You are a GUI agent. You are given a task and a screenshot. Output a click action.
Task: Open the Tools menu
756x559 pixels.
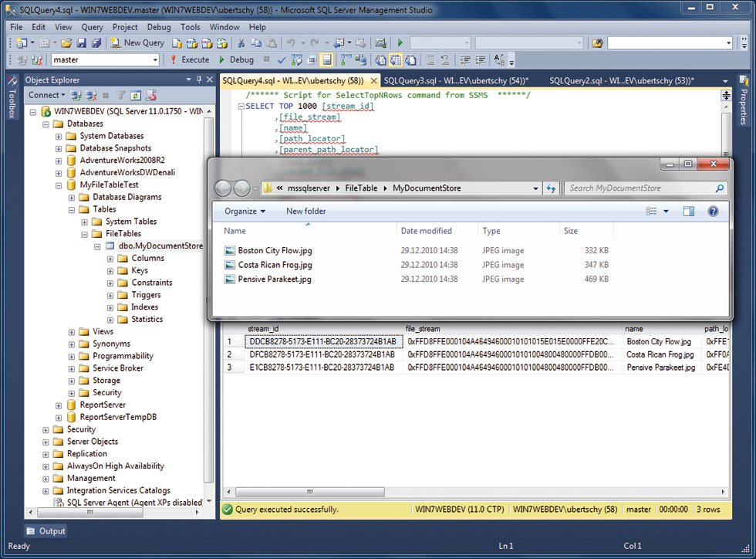(x=191, y=27)
